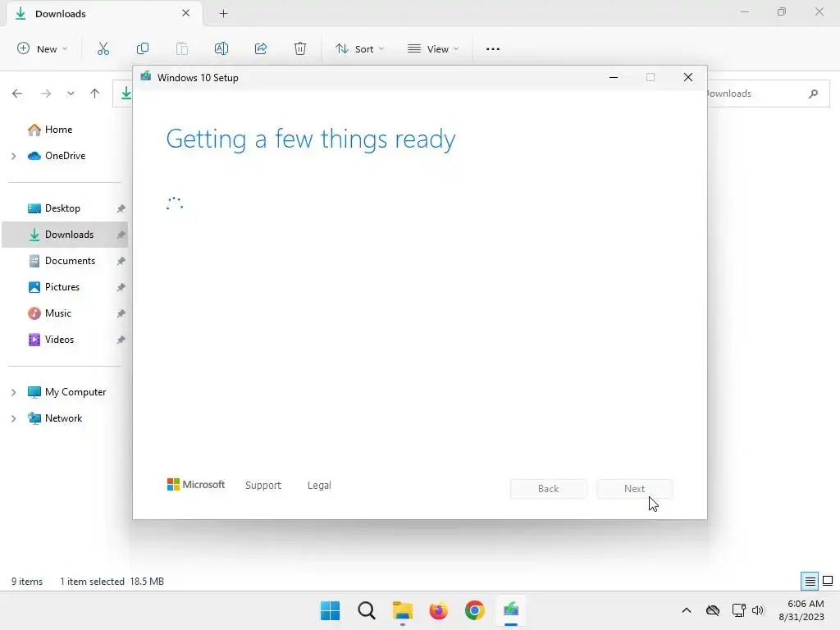Open Documents folder in sidebar
840x630 pixels.
pyautogui.click(x=70, y=261)
